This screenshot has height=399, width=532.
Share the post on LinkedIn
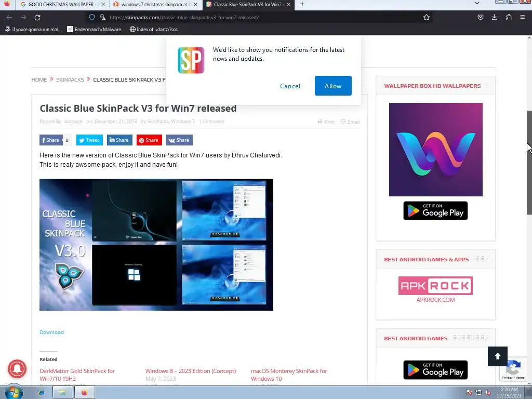[x=119, y=140]
